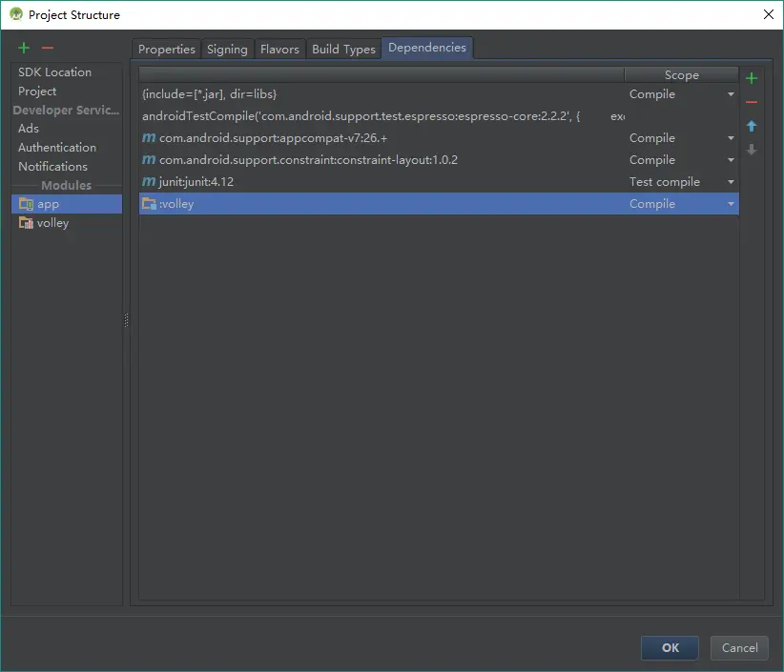Select the app module

[x=67, y=204]
